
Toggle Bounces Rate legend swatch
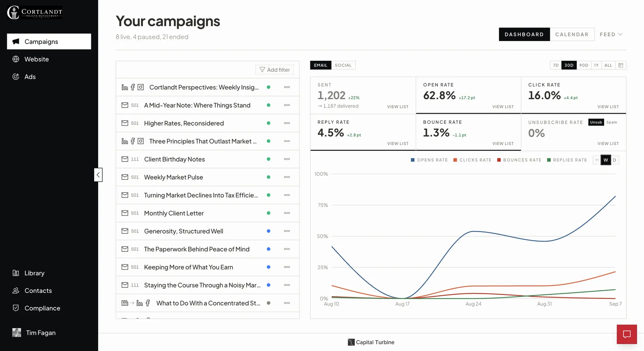[x=499, y=160]
